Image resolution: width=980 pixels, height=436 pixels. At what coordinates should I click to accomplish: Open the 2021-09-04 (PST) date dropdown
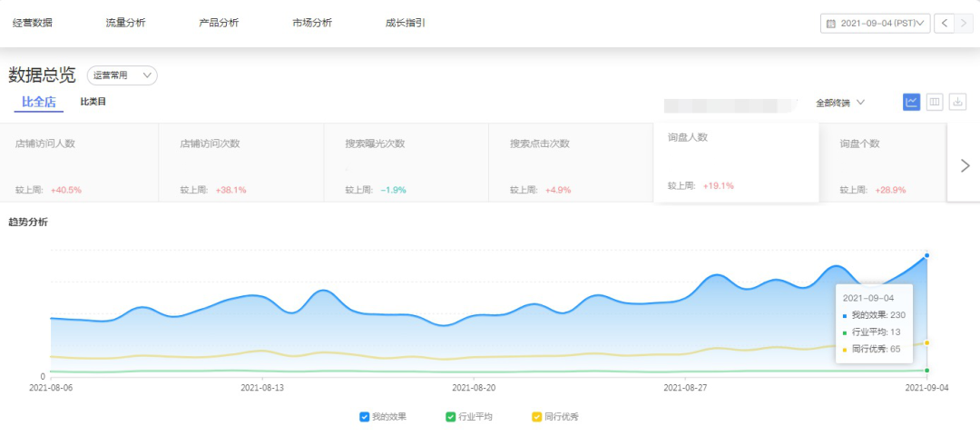coord(875,24)
